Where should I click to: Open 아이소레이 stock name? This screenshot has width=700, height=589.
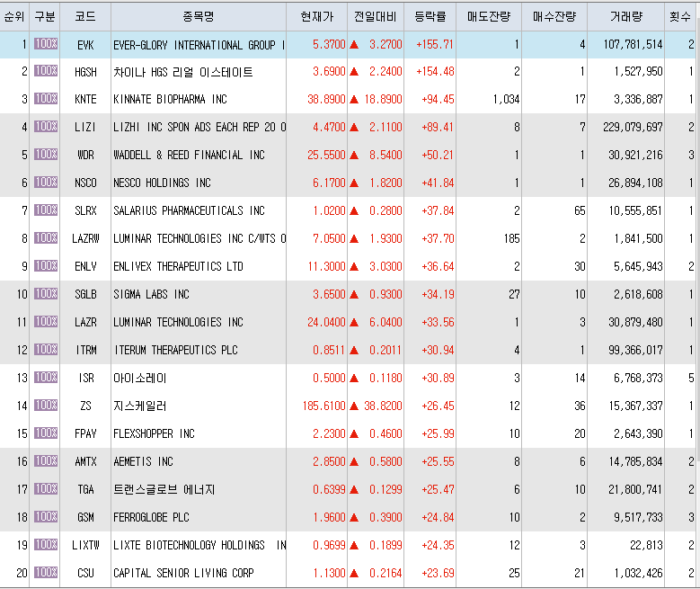tap(140, 378)
